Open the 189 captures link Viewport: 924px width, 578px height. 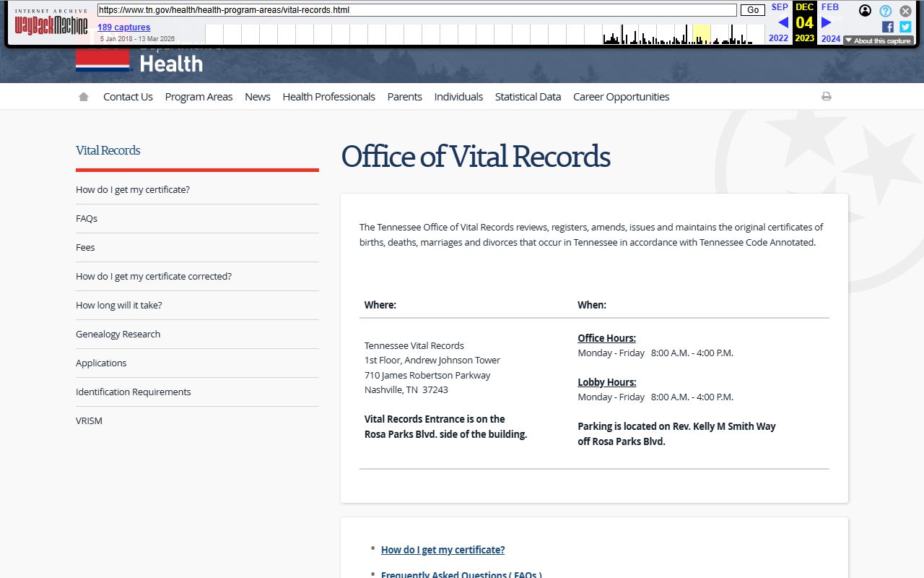click(x=124, y=27)
